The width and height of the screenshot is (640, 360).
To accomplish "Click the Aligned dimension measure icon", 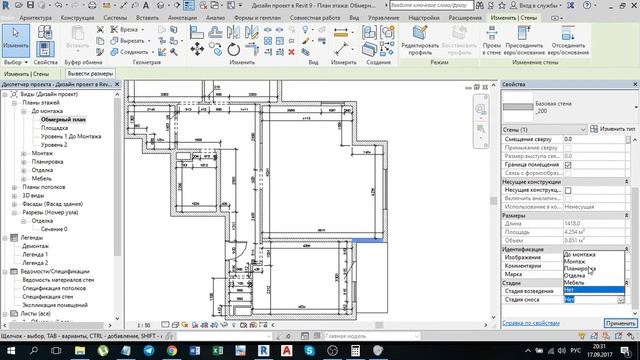I will tap(340, 50).
